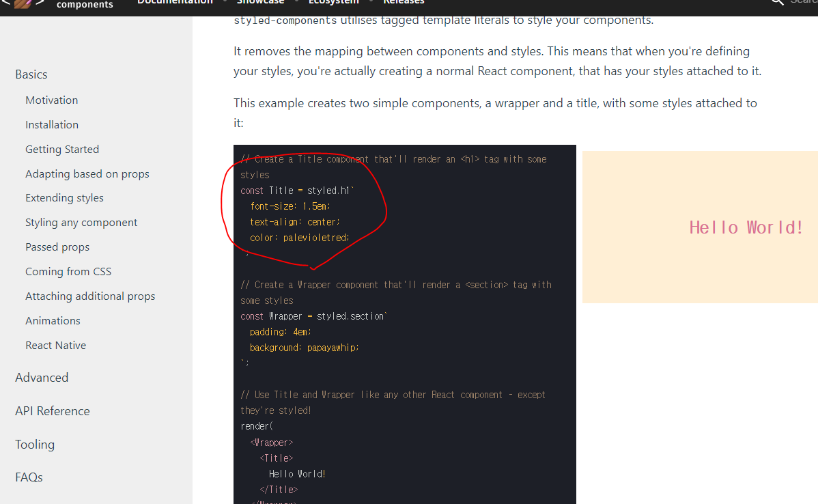Place cursor on 'font-size: 1.5em;' line
The image size is (818, 504).
[x=290, y=206]
